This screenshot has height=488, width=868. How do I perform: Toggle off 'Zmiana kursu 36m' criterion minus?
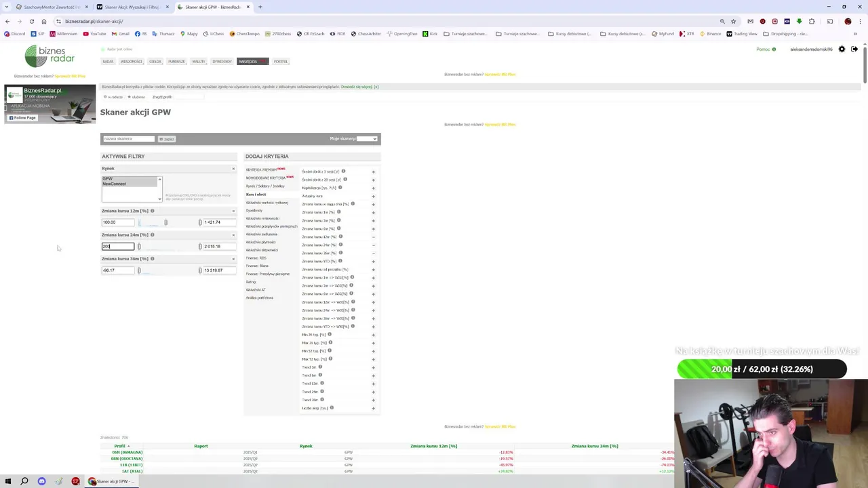[373, 253]
